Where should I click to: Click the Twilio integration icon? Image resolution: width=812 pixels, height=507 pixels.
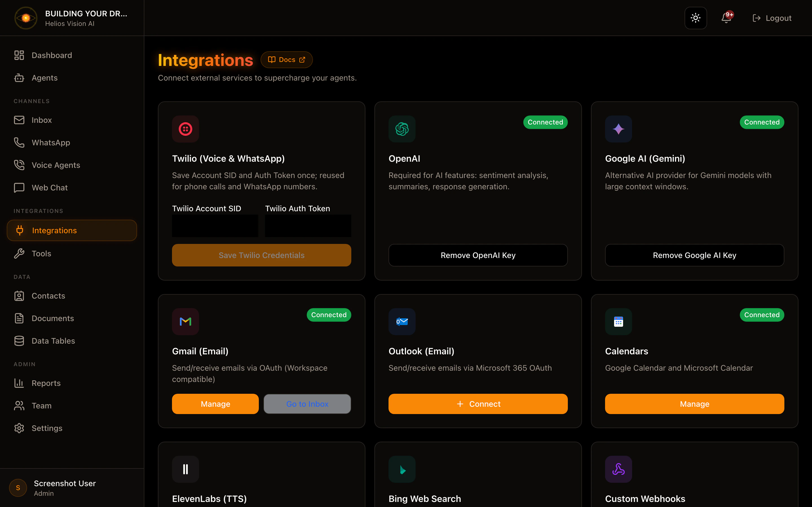185,129
